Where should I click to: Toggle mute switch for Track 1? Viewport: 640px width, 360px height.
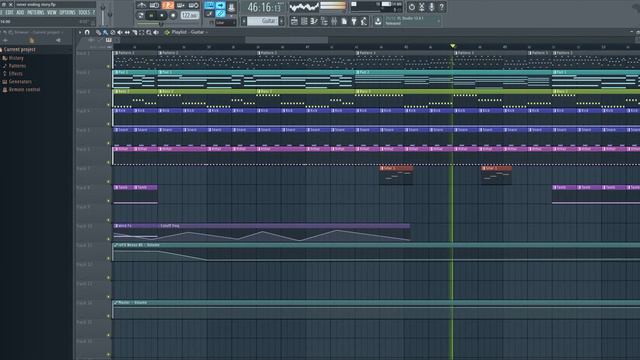pyautogui.click(x=108, y=66)
